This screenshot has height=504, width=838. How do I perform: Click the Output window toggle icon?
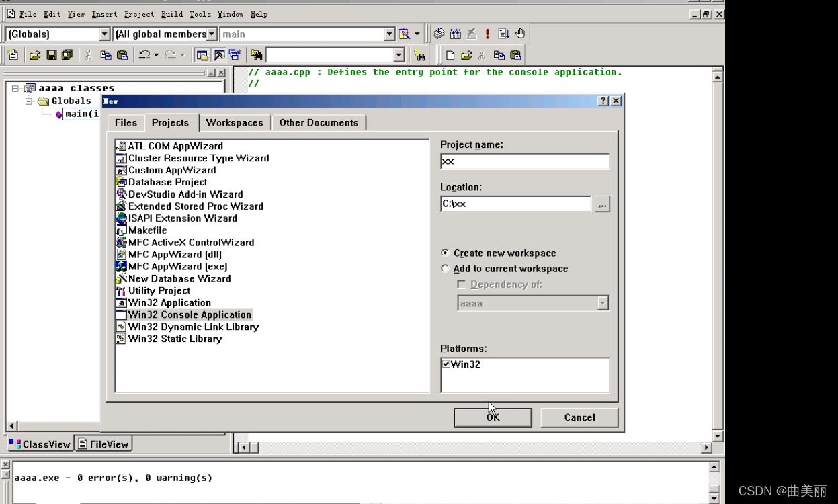pyautogui.click(x=218, y=55)
